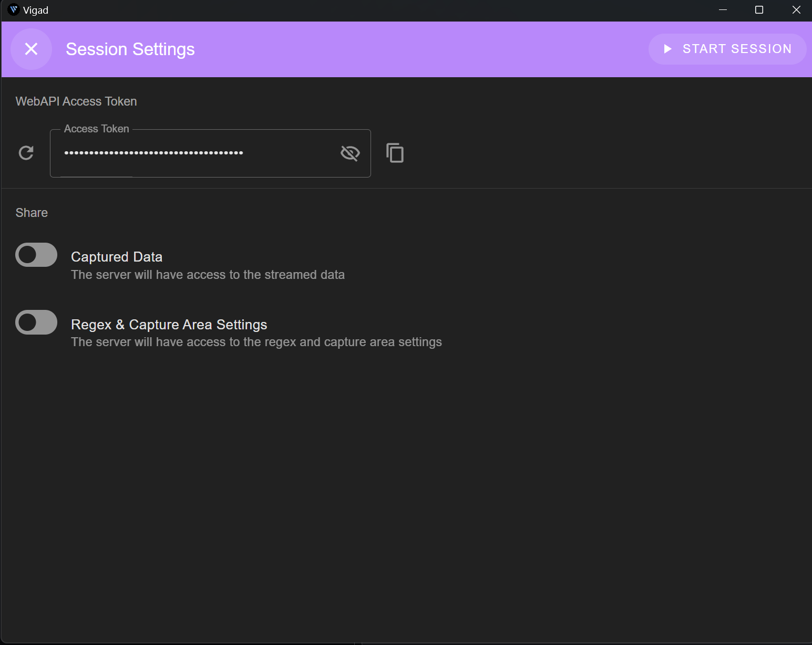Maximize the Vigad window
Image resolution: width=812 pixels, height=645 pixels.
coord(759,10)
